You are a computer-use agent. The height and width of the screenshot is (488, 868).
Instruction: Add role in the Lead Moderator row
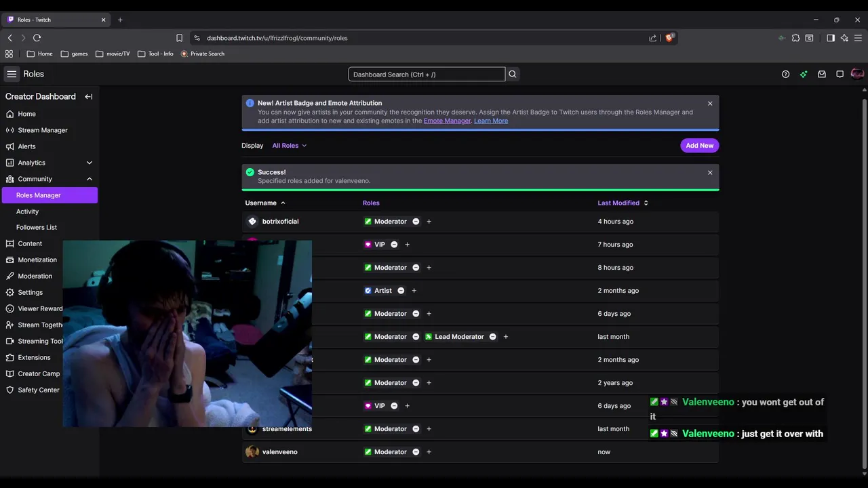505,337
